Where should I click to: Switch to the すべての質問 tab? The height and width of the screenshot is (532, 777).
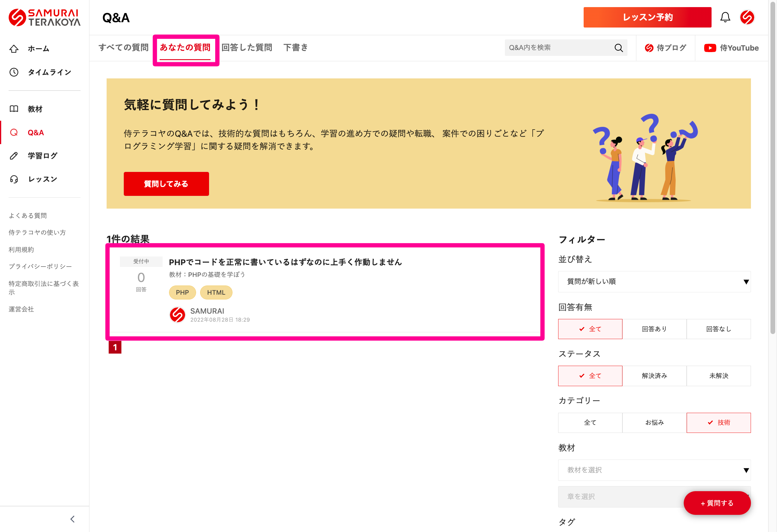coord(123,47)
